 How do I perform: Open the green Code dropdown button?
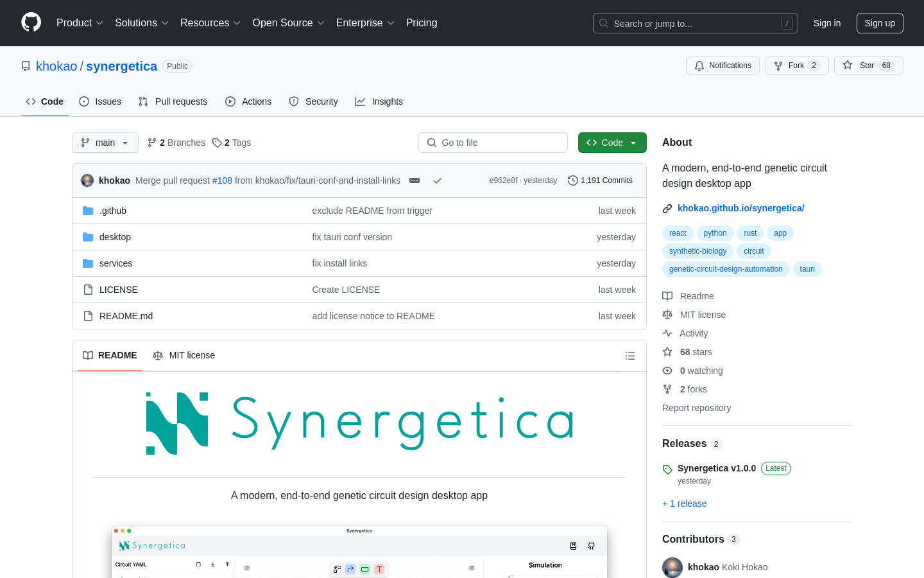[612, 143]
